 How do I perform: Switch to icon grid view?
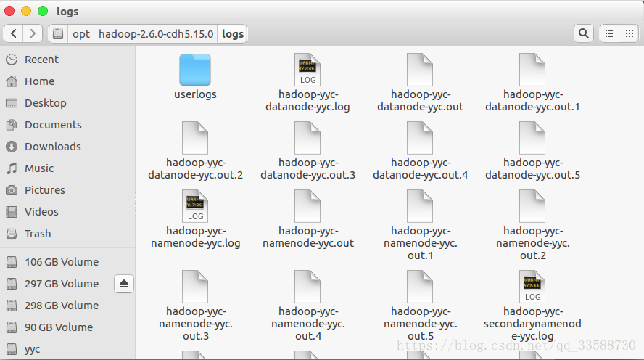pyautogui.click(x=629, y=33)
